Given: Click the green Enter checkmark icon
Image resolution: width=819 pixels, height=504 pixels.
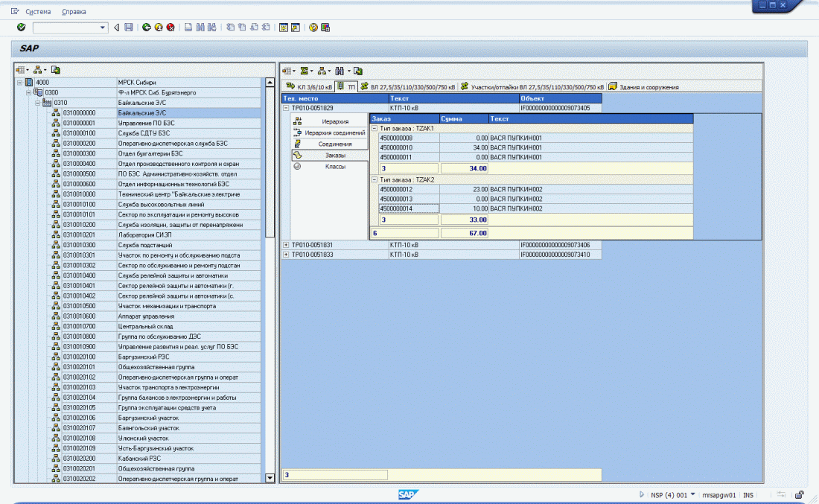Looking at the screenshot, I should click(21, 27).
